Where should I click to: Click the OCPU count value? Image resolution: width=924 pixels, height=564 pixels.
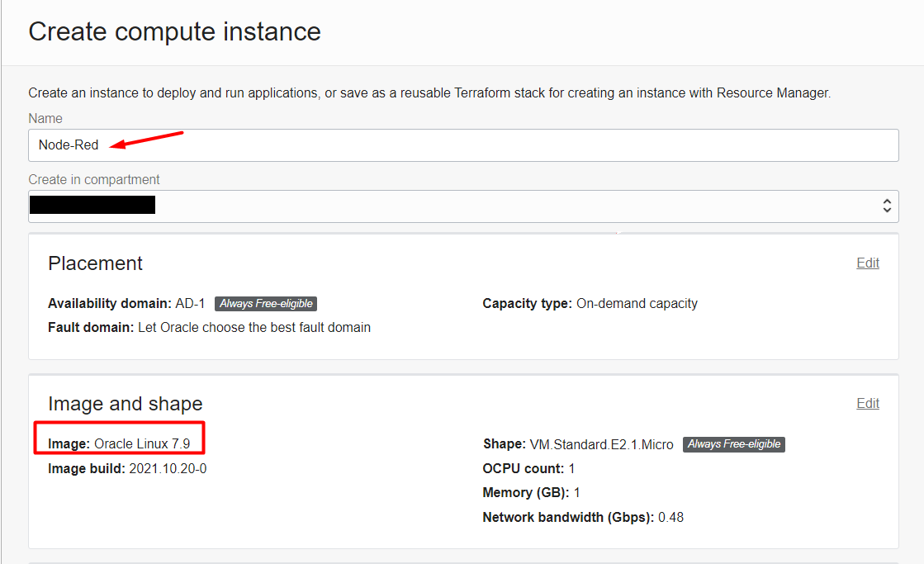pos(571,468)
